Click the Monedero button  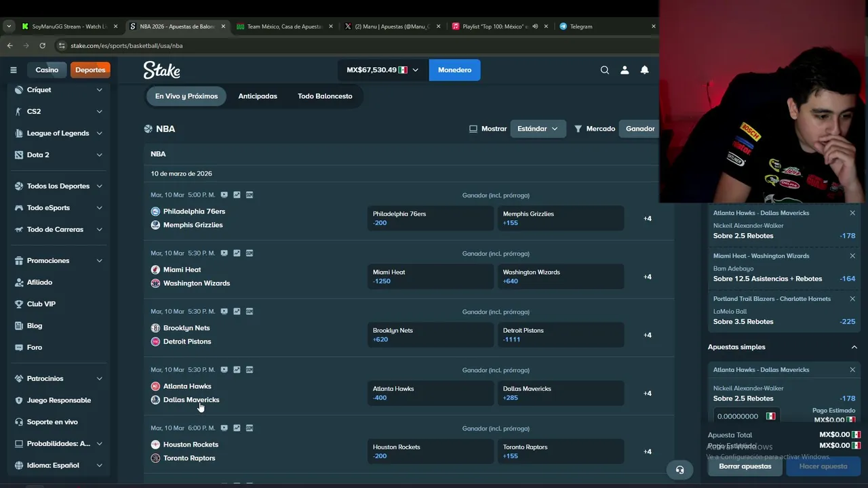tap(454, 70)
